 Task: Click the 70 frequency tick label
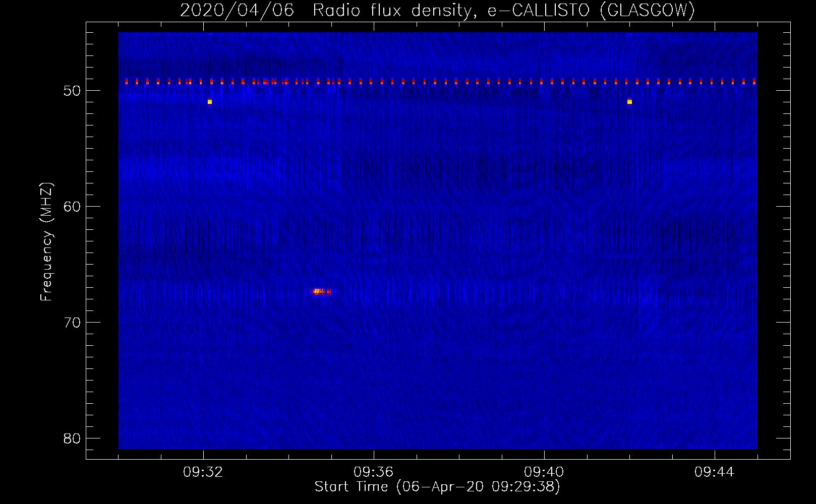[72, 323]
